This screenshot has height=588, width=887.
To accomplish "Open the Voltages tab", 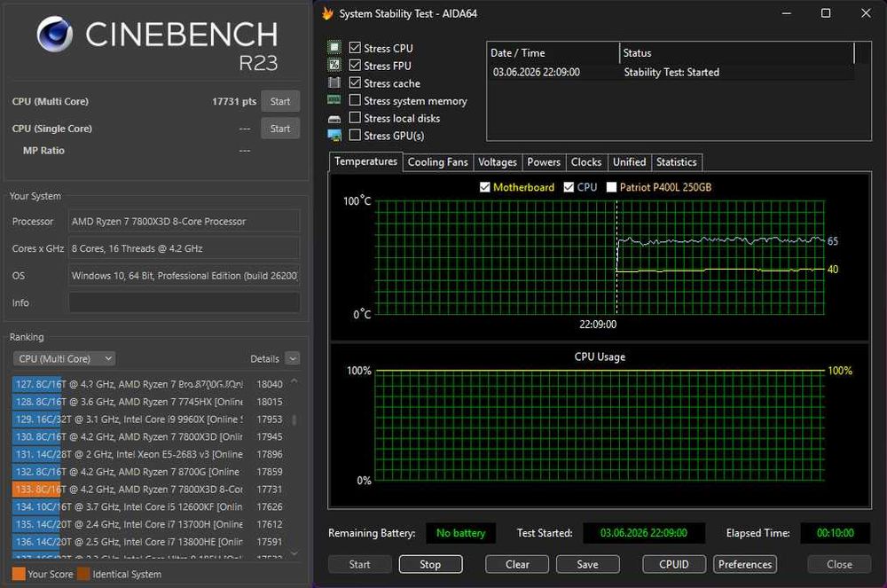I will [498, 162].
